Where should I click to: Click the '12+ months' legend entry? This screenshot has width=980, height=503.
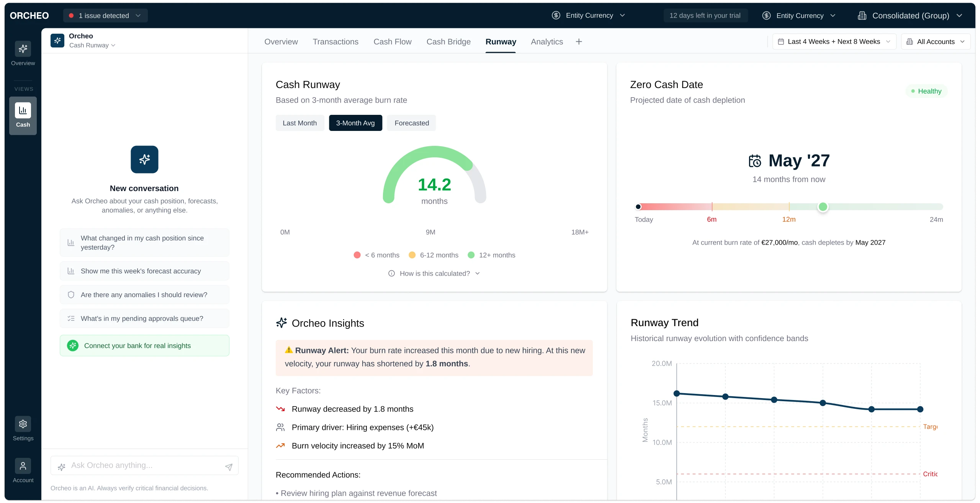tap(492, 255)
